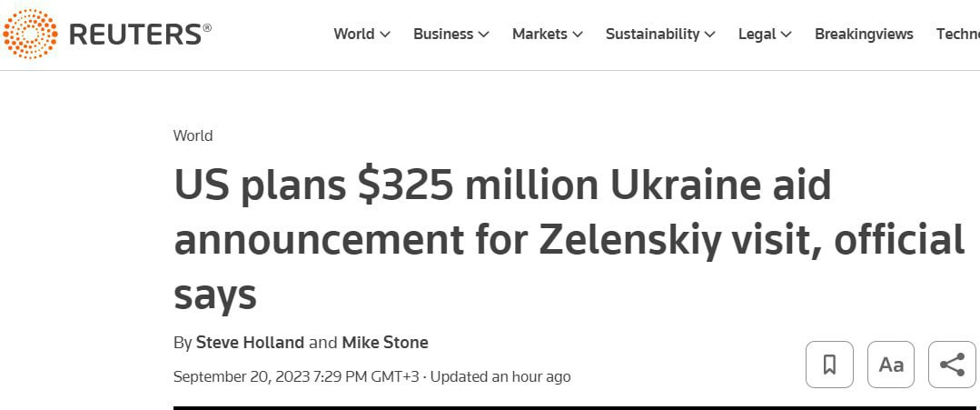Open the Business navigation menu label
Screen dimensions: 980x410
click(442, 34)
